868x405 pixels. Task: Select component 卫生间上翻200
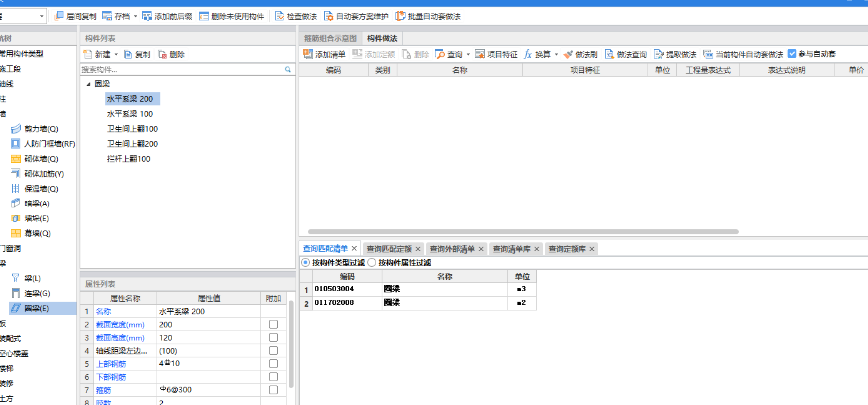pyautogui.click(x=132, y=144)
